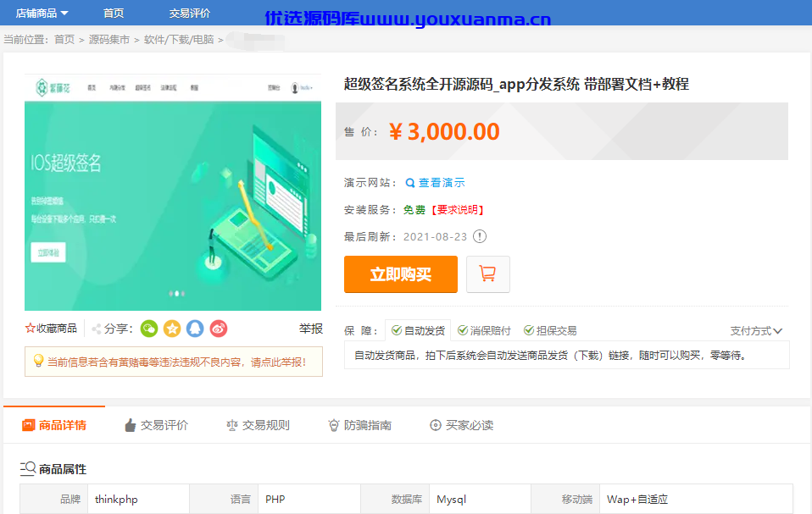The width and height of the screenshot is (812, 514).
Task: Click the illegal content report notice banner
Action: click(x=174, y=362)
